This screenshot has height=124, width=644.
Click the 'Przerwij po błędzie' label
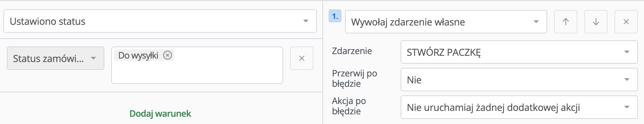point(355,79)
